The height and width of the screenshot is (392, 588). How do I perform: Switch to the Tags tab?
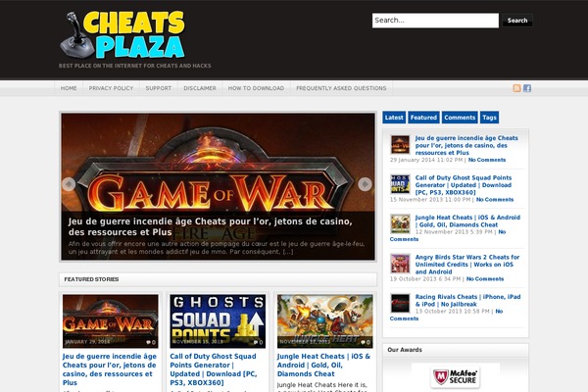tap(489, 118)
